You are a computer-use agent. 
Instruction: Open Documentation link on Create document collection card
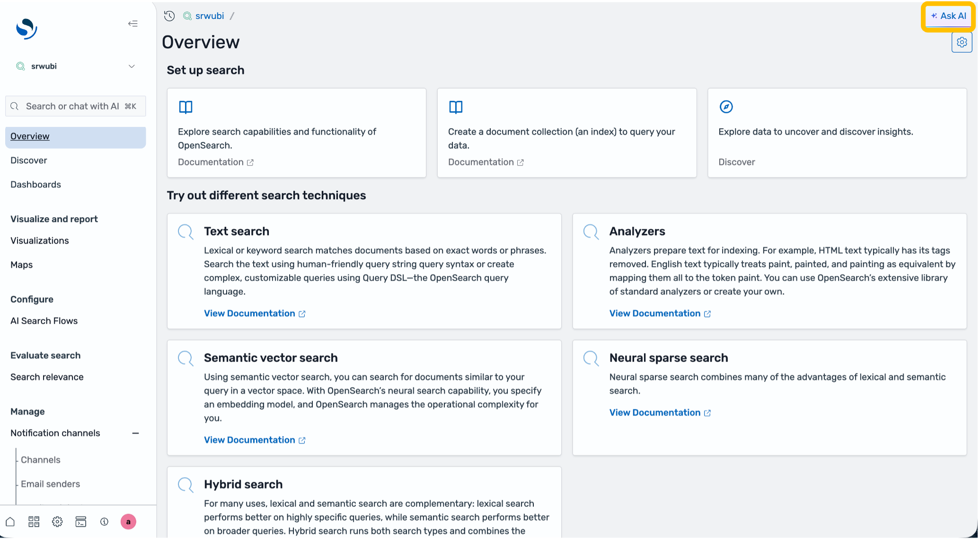click(486, 162)
